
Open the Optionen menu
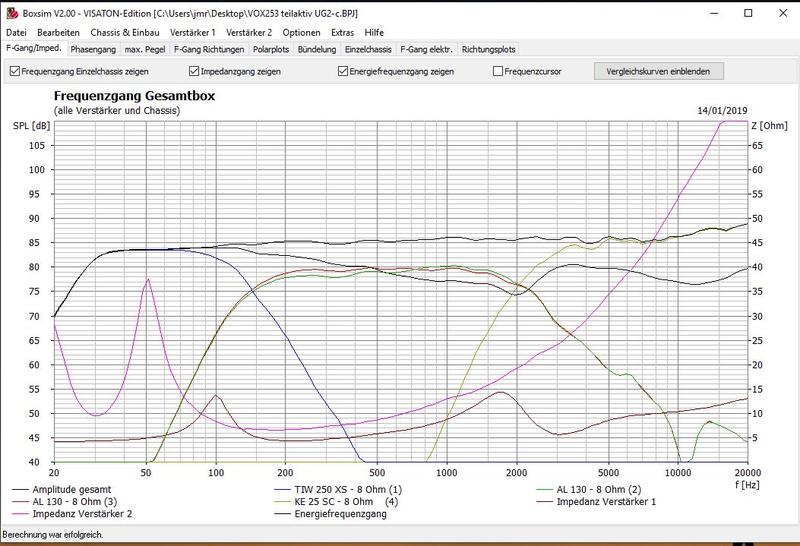(x=301, y=32)
